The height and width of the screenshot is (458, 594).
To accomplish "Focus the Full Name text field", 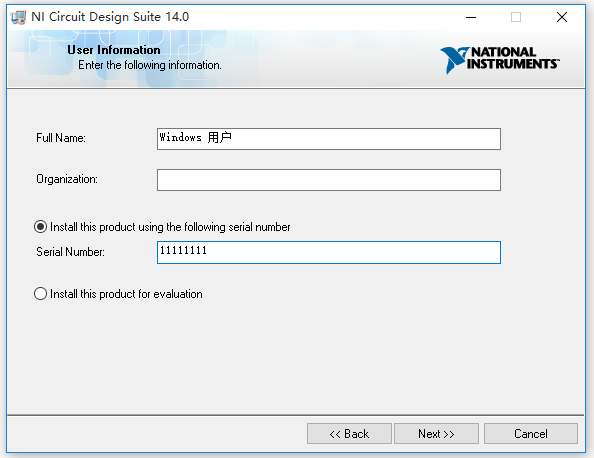I will point(329,139).
